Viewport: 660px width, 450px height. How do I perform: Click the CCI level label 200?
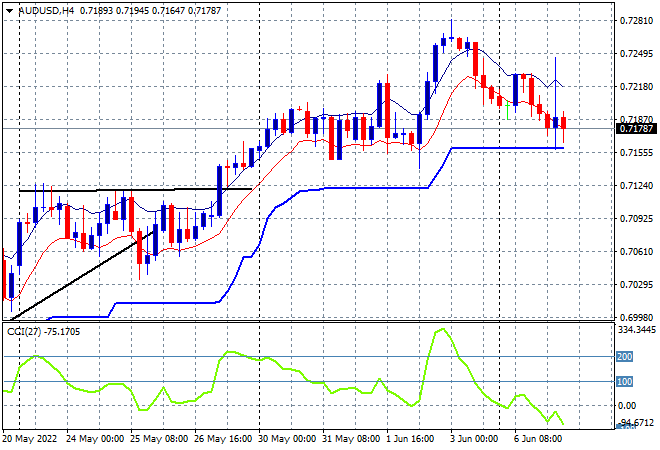624,357
